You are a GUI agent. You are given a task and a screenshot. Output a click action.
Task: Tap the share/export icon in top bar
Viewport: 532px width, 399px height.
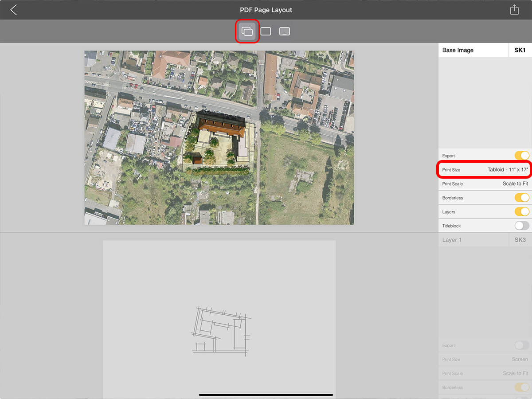coord(514,10)
